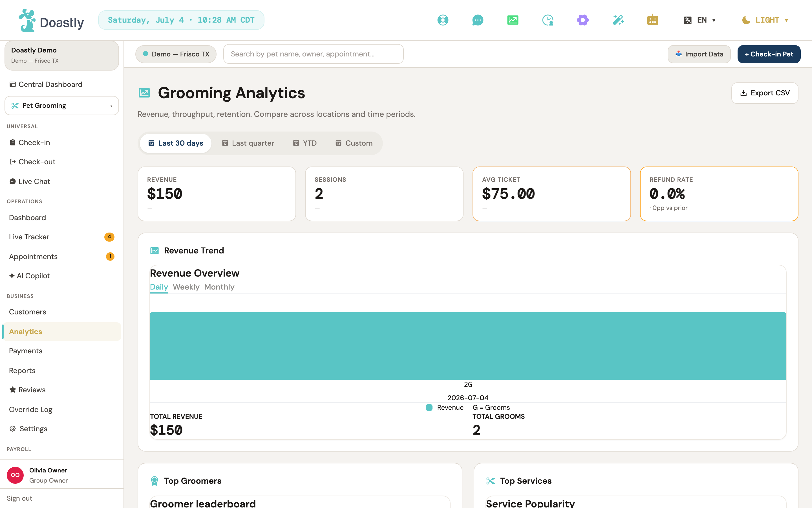Open Settings in sidebar
The width and height of the screenshot is (812, 508).
tap(62, 429)
